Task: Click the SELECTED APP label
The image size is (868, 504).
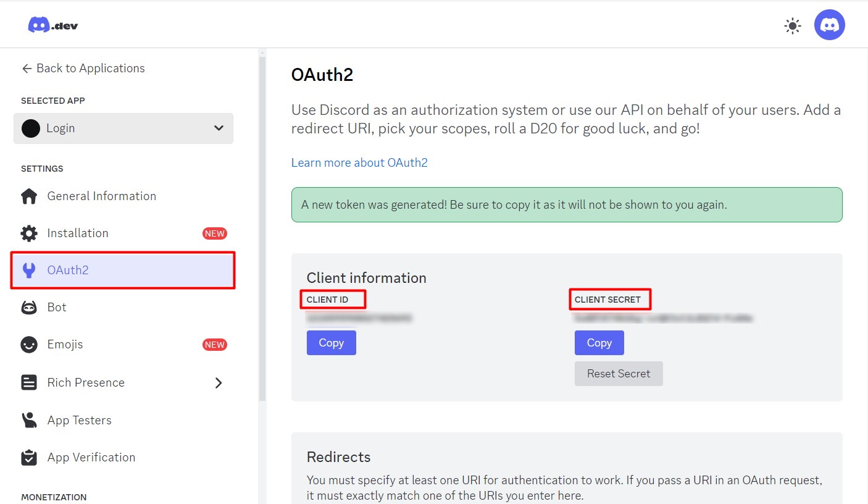Action: 53,101
